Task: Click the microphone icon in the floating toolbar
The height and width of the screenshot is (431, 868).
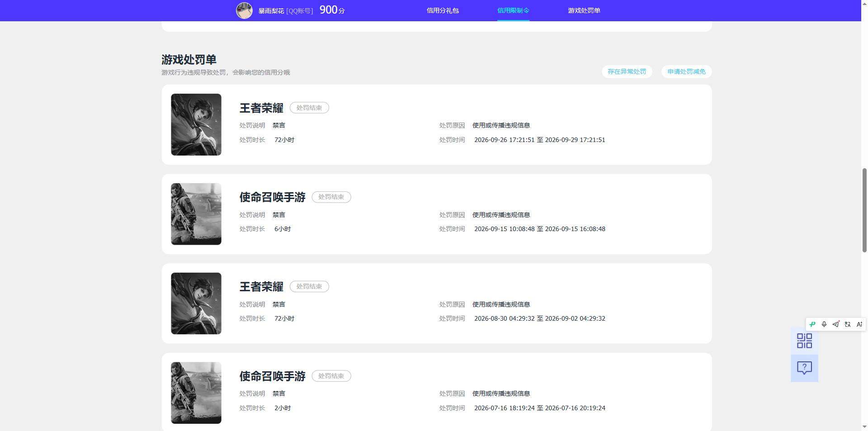Action: tap(824, 324)
